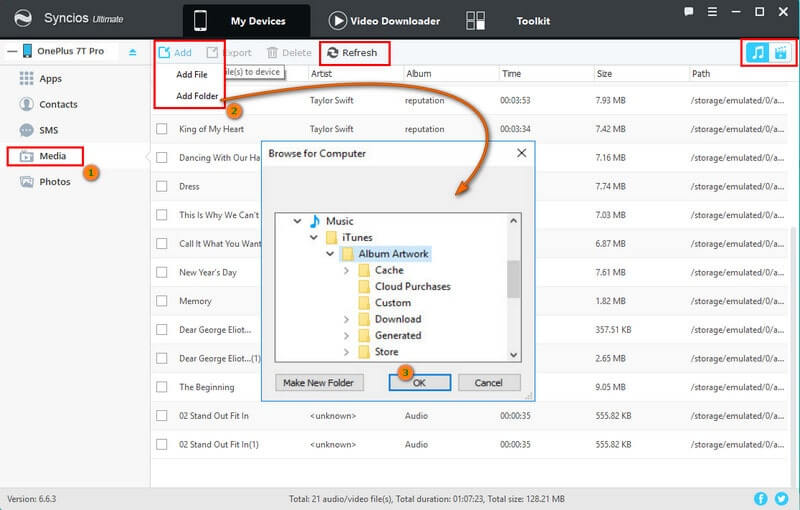Open the Toolkit tab

tap(533, 21)
